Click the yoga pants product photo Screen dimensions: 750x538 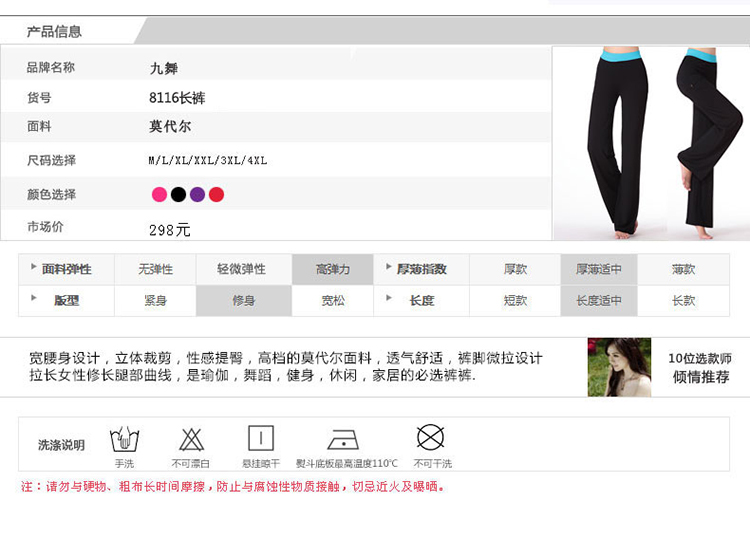[x=651, y=143]
